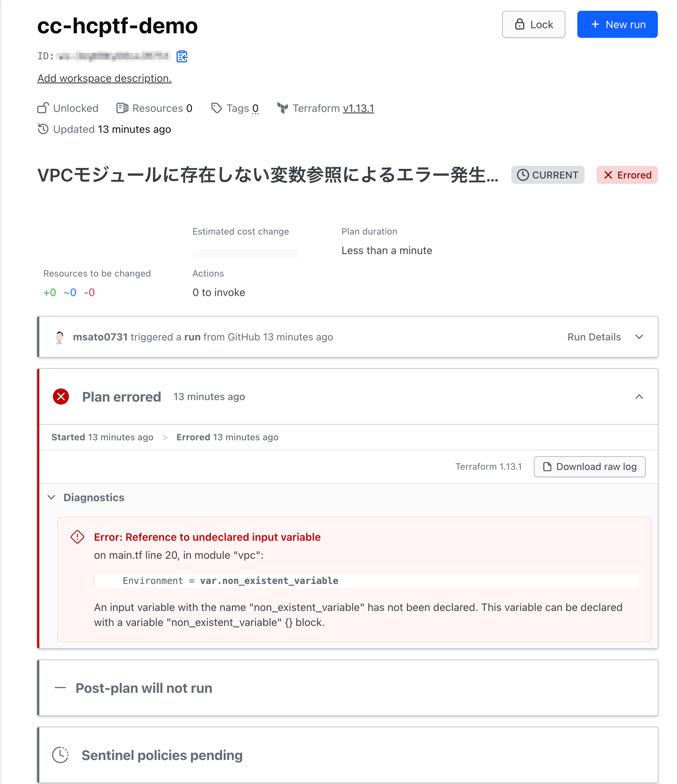Click the error diagnostic warning icon
This screenshot has height=784, width=677.
[78, 537]
